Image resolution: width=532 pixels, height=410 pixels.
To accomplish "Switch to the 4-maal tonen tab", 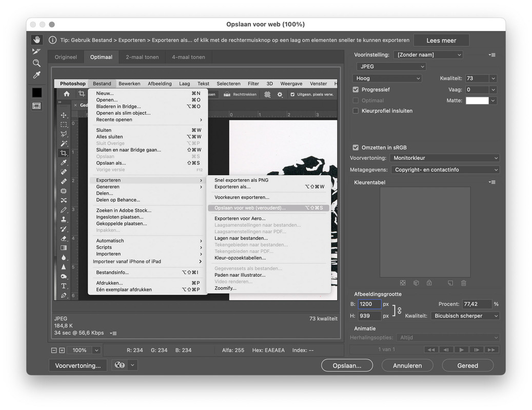I will click(x=188, y=57).
